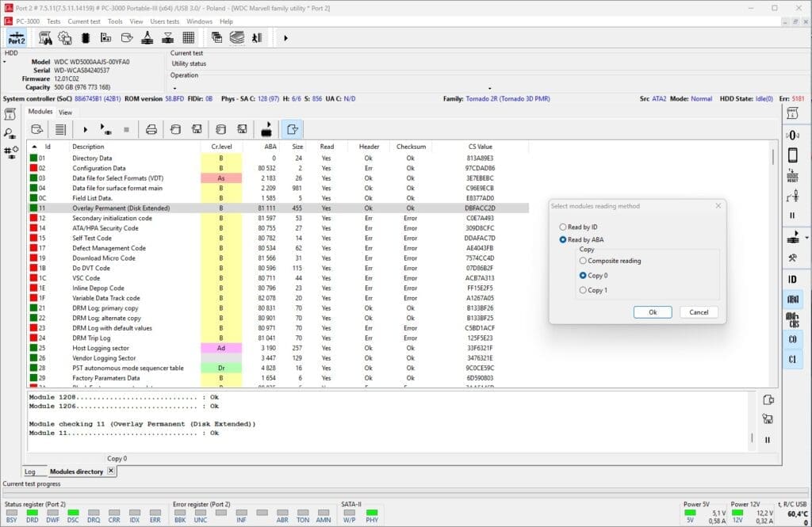
Task: Click the Port 2 toolbar button
Action: 17,38
